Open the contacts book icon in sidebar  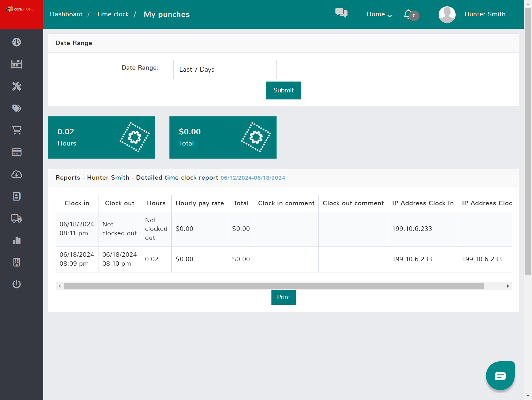(17, 196)
